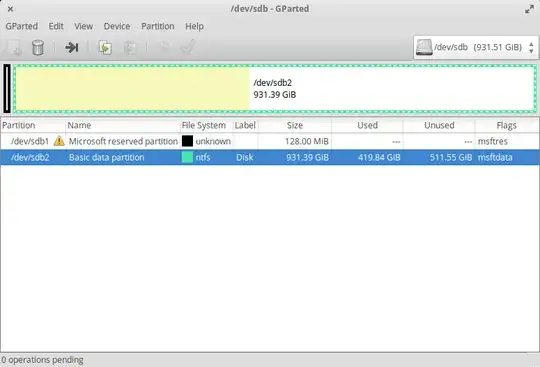
Task: Select the /dev/sdb2 partition row
Action: [270, 157]
